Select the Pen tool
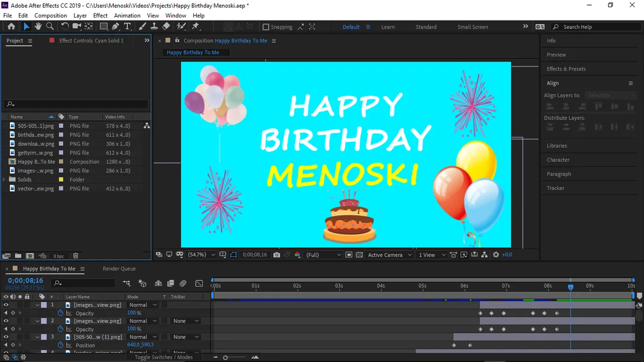The height and width of the screenshot is (362, 644). coord(115,27)
